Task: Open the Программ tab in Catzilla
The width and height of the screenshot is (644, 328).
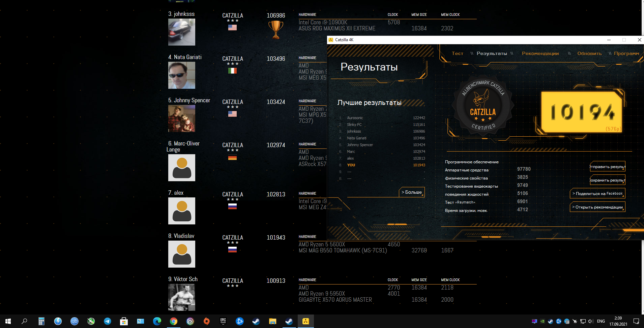Action: 626,53
